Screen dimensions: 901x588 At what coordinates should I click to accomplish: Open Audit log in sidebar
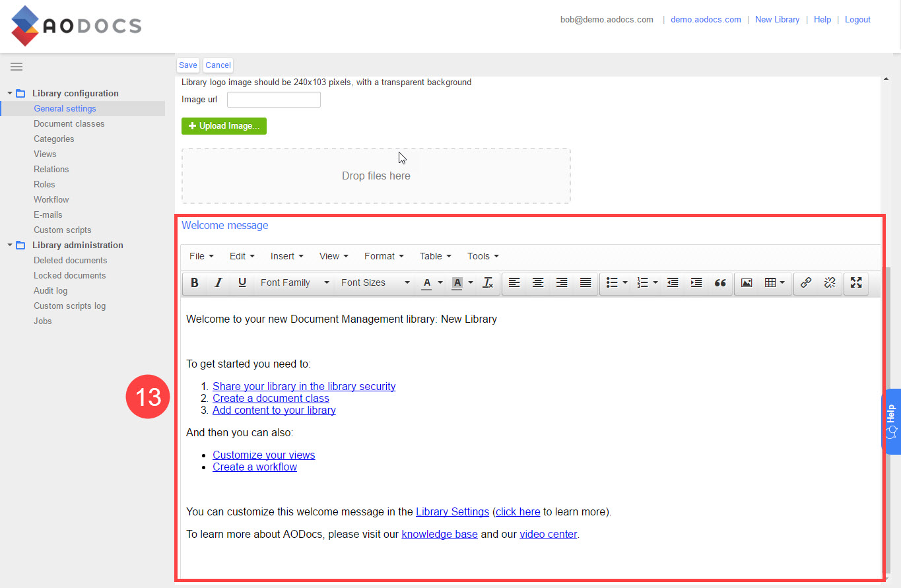tap(51, 290)
